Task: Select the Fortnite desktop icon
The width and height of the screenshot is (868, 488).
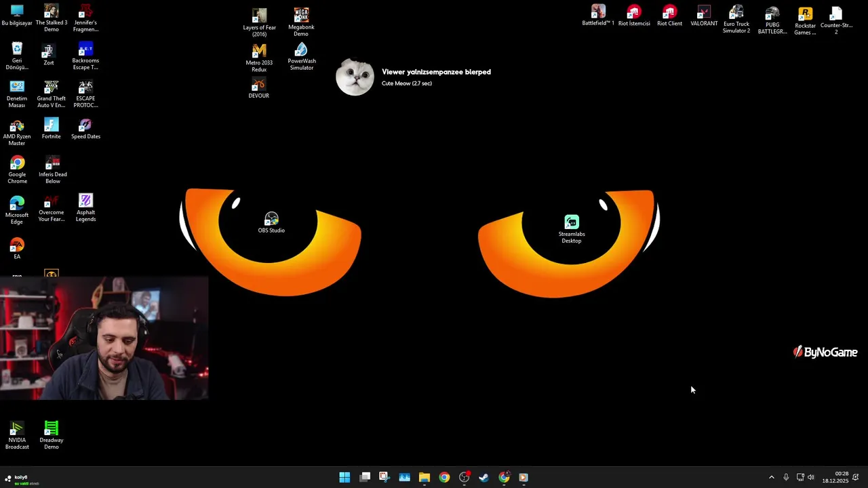Action: (x=51, y=128)
